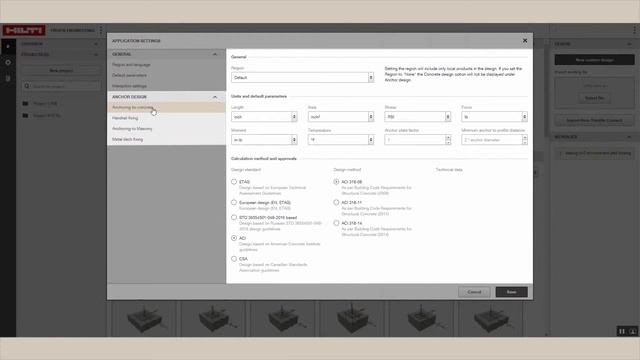
Task: Select Anchoring to concrete settings
Action: click(x=166, y=107)
